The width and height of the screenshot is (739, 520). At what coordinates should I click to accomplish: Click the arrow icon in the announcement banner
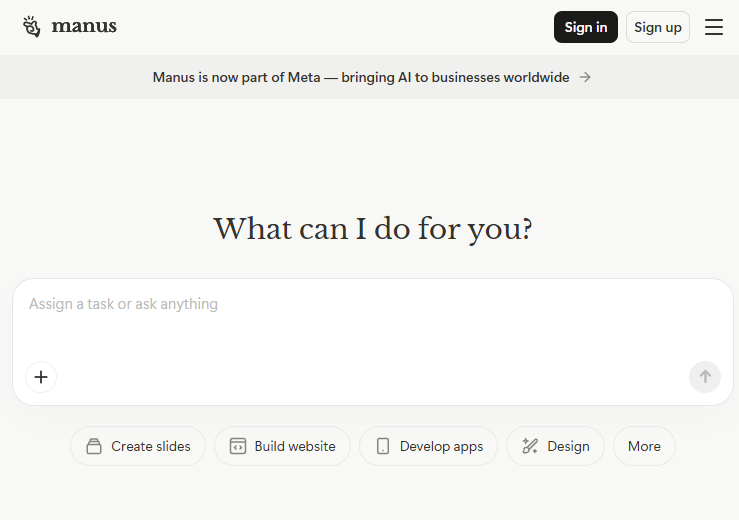585,77
